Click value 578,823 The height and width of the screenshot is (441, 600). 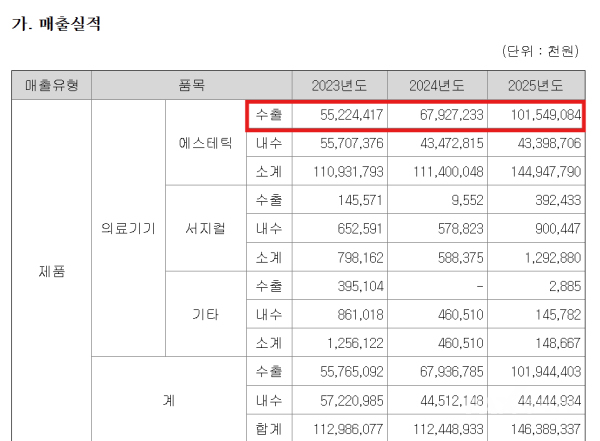pos(461,229)
